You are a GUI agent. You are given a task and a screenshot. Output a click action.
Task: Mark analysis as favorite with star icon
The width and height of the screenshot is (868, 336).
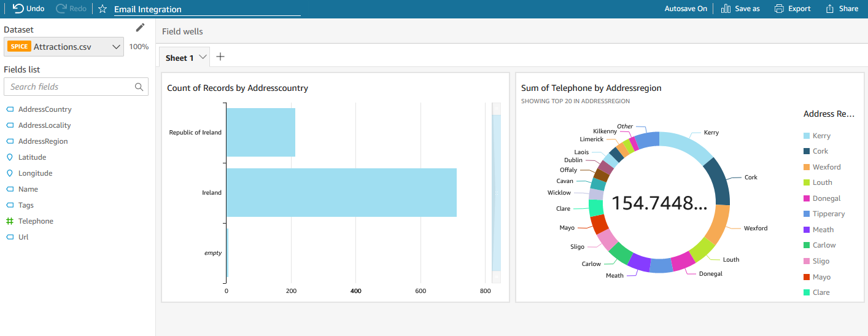coord(103,9)
